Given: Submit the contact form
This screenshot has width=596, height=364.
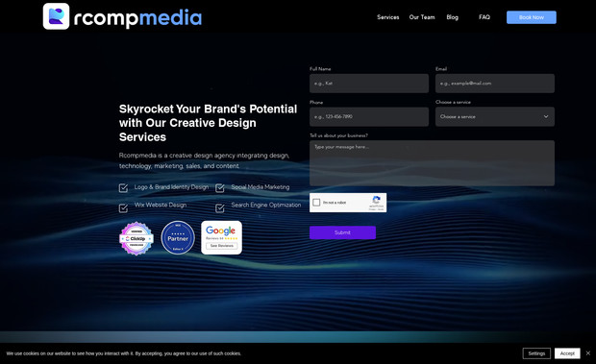Looking at the screenshot, I should pos(342,232).
